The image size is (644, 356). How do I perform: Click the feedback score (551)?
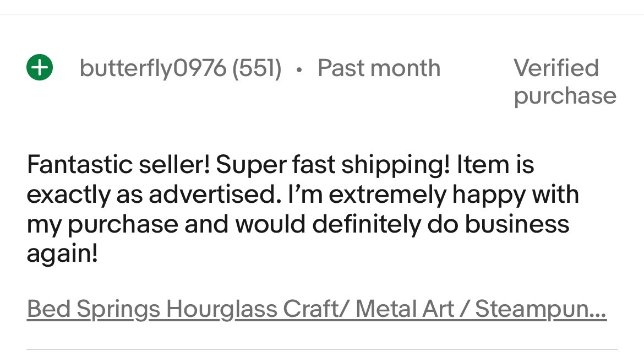pos(256,68)
